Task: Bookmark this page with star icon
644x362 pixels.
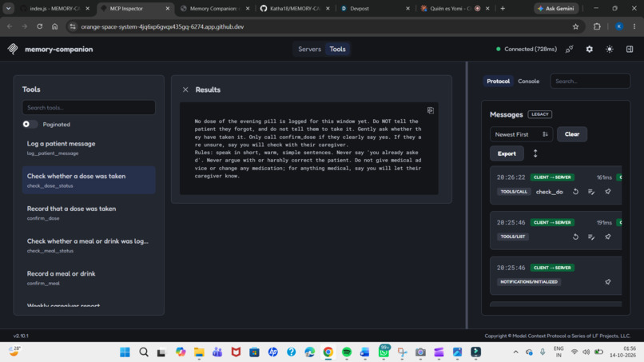Action: [x=575, y=26]
